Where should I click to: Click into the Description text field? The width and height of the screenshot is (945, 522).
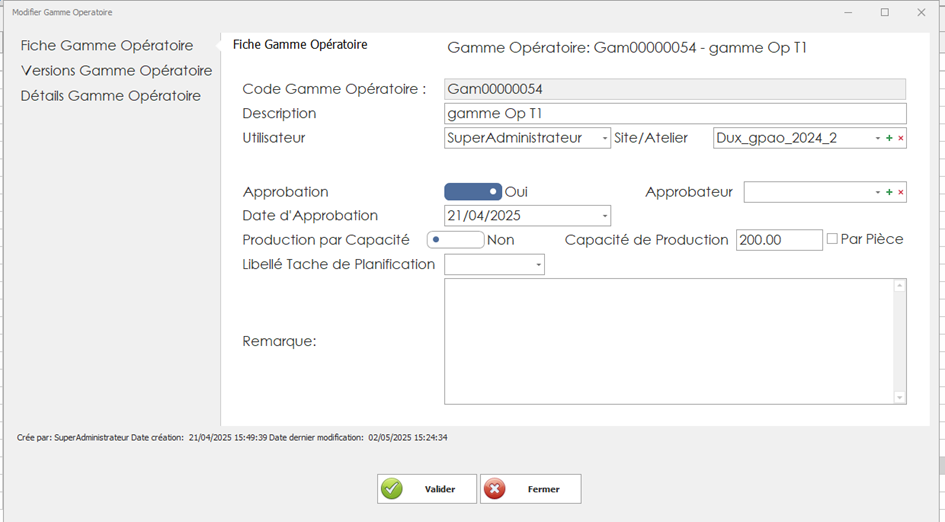[x=675, y=113]
